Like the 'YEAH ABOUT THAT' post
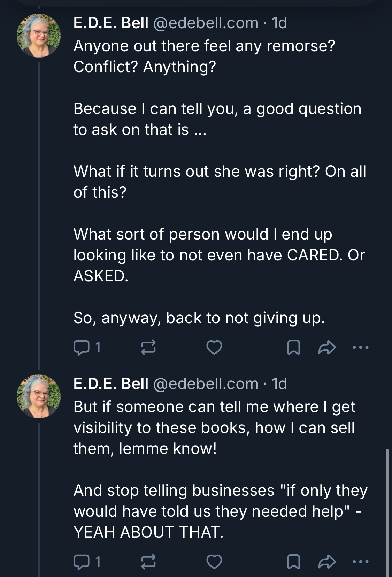The width and height of the screenshot is (392, 577). [214, 562]
